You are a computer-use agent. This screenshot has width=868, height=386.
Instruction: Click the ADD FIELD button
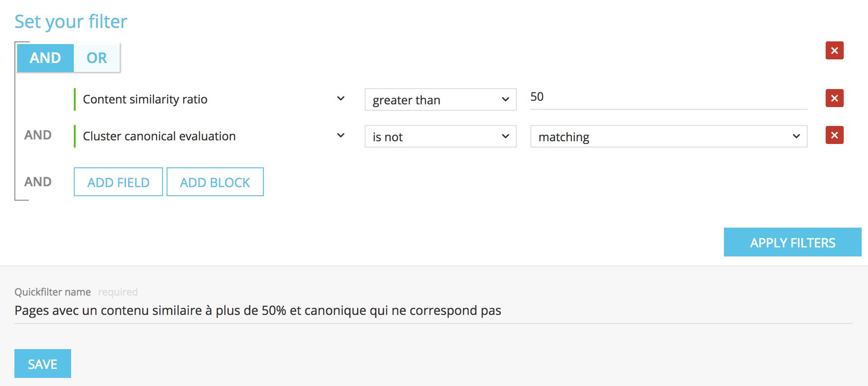pyautogui.click(x=118, y=182)
